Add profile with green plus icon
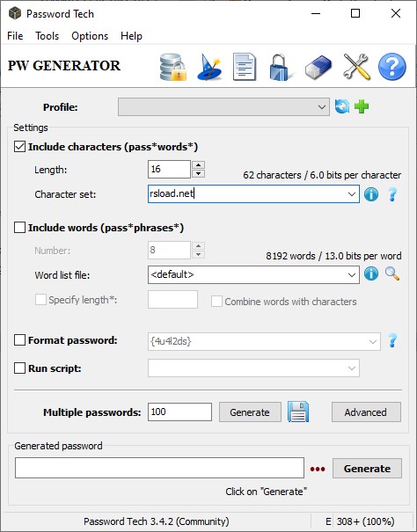The width and height of the screenshot is (417, 532). tap(362, 106)
